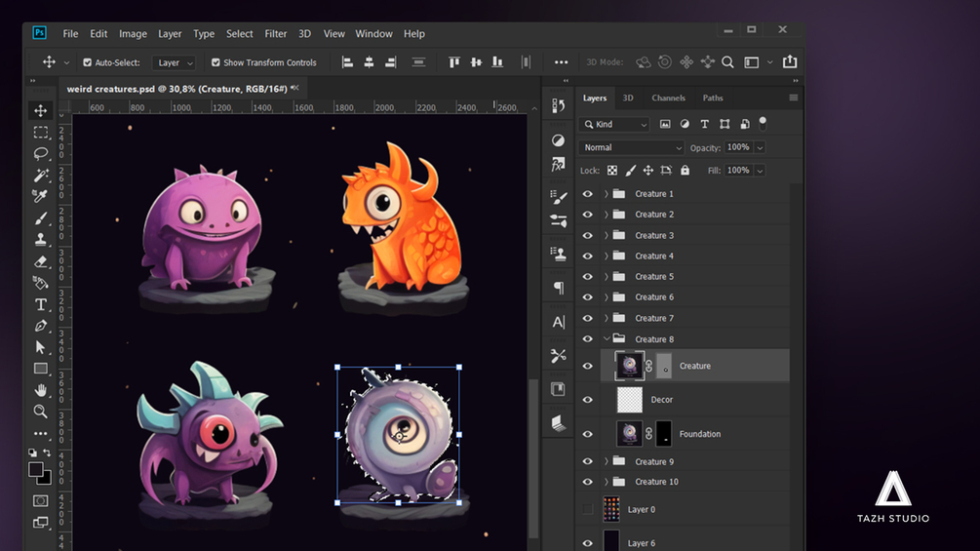Open the Opacity value dropdown arrow
The width and height of the screenshot is (980, 551).
tap(760, 147)
